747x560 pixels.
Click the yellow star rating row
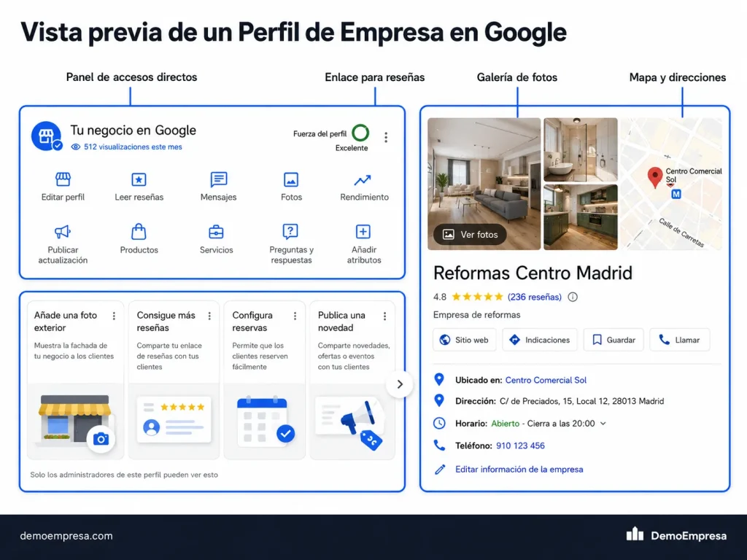click(x=477, y=297)
